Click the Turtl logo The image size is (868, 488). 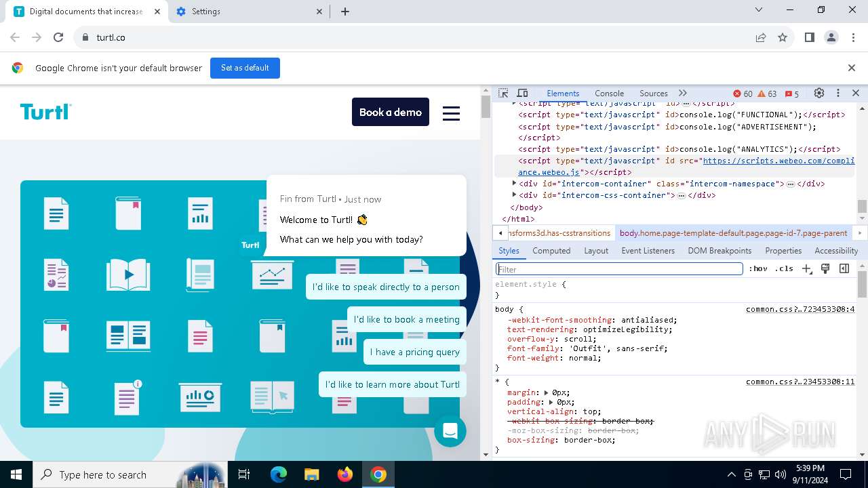pyautogui.click(x=45, y=112)
